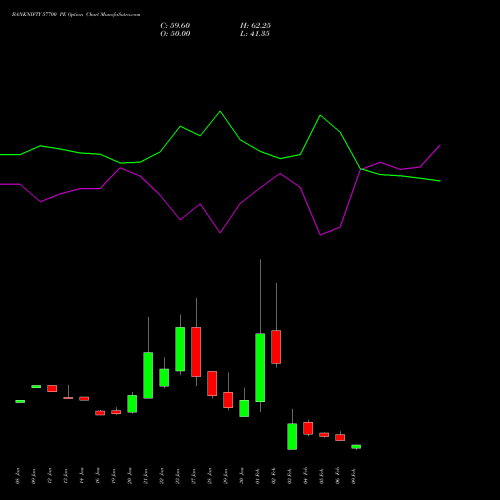The image size is (500, 500).
Task: Select the open value O: 50.00
Action: (175, 34)
